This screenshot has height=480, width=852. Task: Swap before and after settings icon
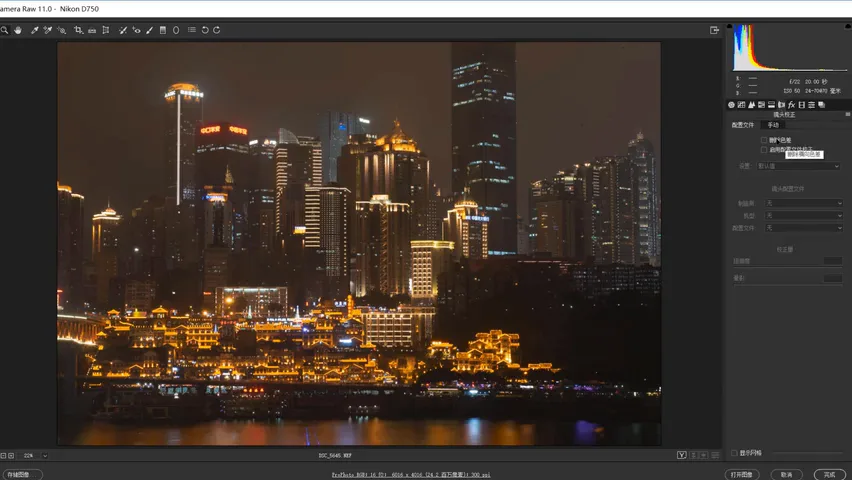(x=693, y=455)
